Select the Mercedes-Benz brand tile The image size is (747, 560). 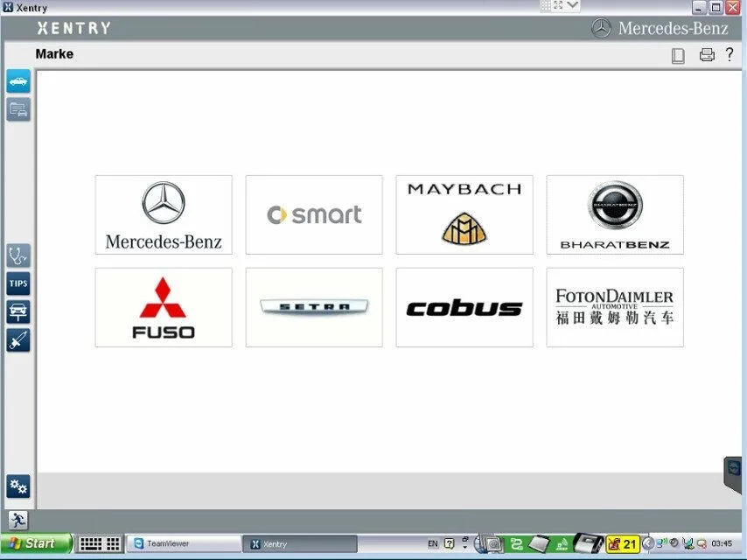pyautogui.click(x=164, y=214)
